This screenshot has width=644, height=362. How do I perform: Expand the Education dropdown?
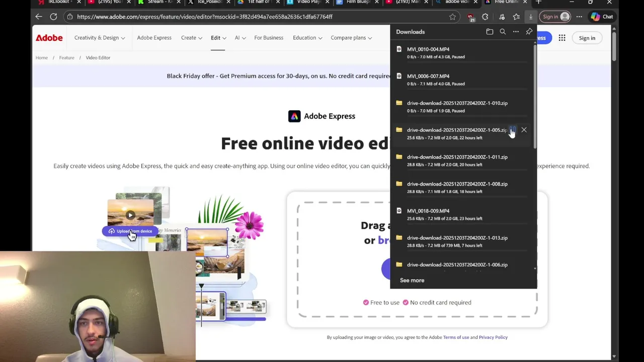point(307,38)
